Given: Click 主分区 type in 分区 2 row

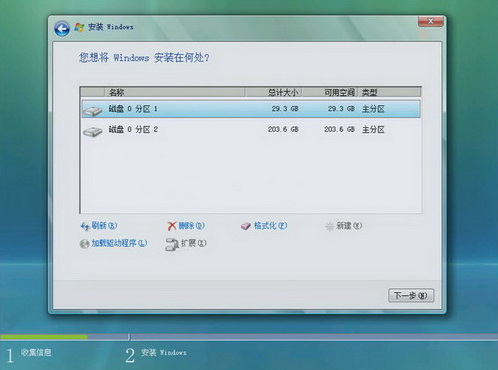Looking at the screenshot, I should [373, 130].
